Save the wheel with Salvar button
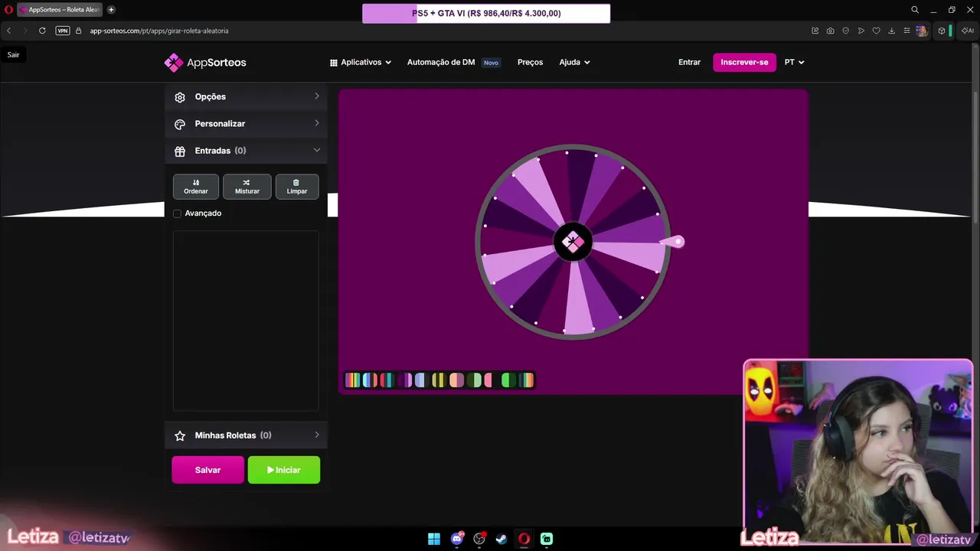 (207, 470)
